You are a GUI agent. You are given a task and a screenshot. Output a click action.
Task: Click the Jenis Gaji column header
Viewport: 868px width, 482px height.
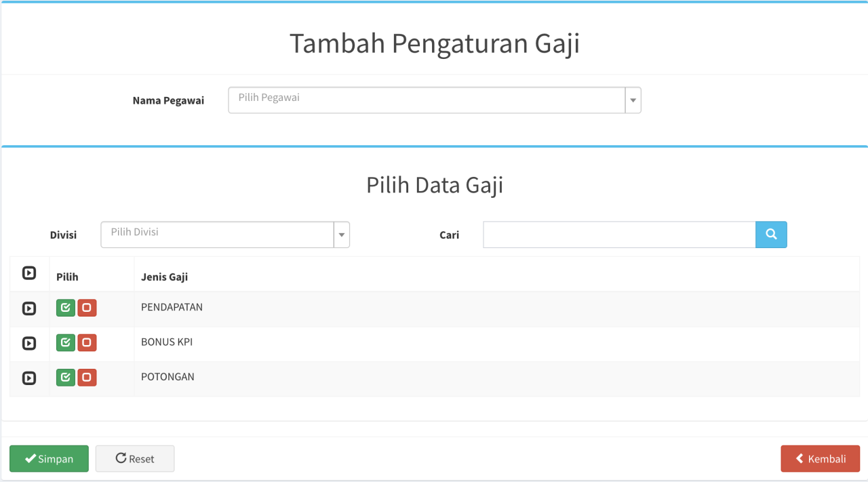point(164,277)
